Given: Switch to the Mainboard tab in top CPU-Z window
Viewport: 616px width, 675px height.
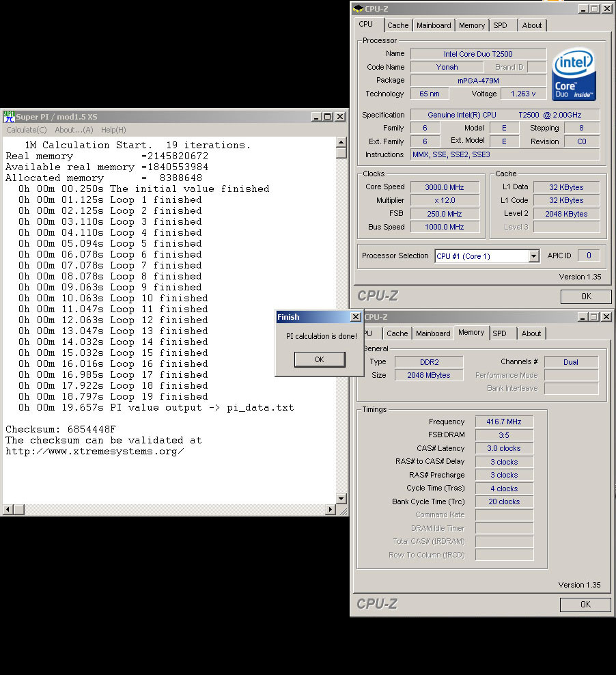Looking at the screenshot, I should (434, 25).
